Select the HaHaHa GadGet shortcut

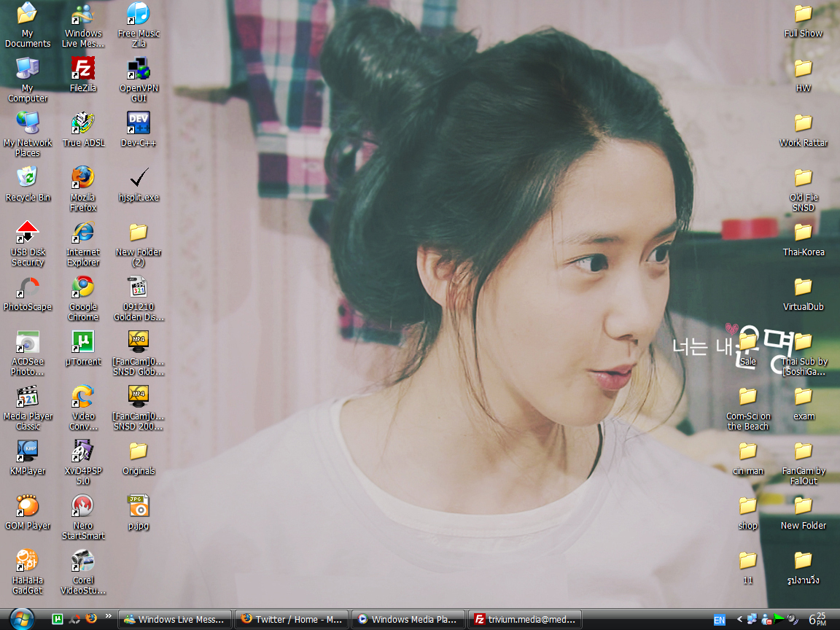[x=27, y=572]
